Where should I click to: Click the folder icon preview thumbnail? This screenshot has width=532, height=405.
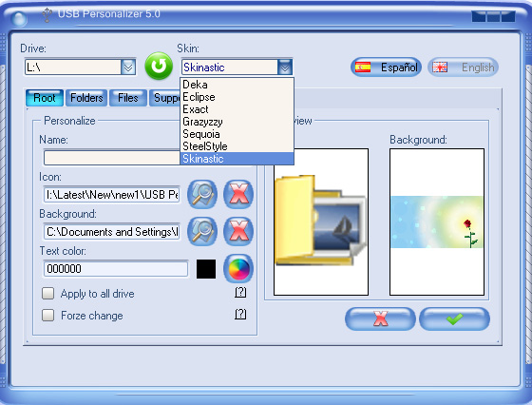pyautogui.click(x=321, y=222)
